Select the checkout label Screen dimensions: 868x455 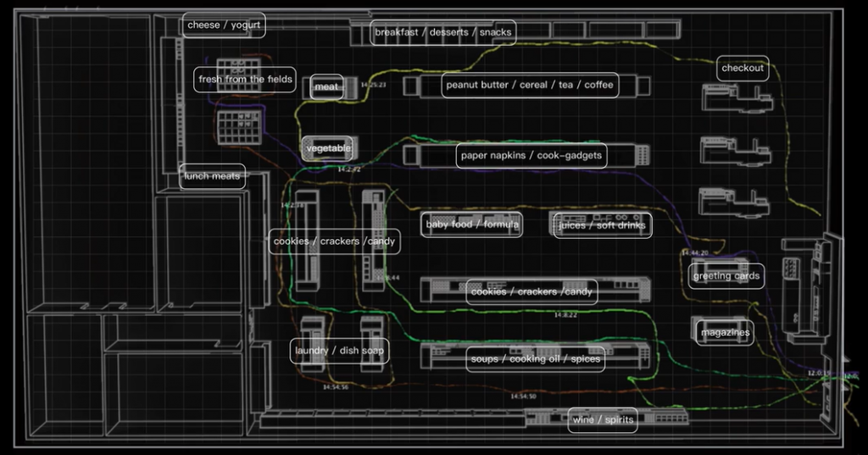coord(743,68)
